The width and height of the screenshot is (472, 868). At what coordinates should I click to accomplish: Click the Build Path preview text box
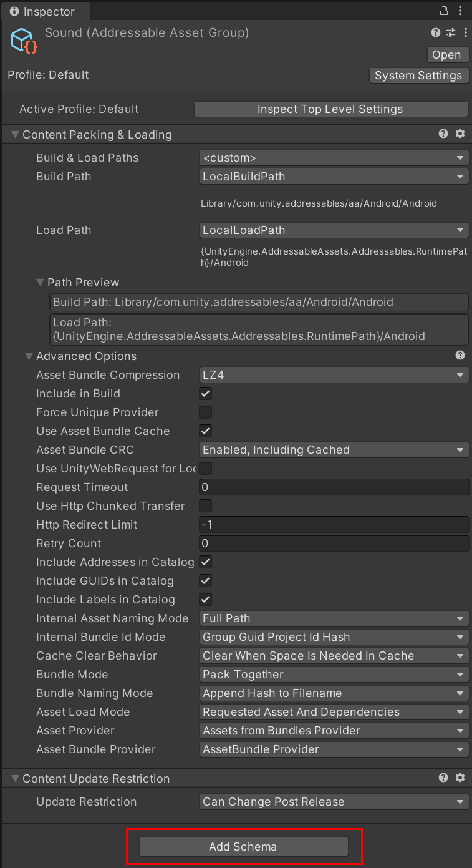point(259,302)
